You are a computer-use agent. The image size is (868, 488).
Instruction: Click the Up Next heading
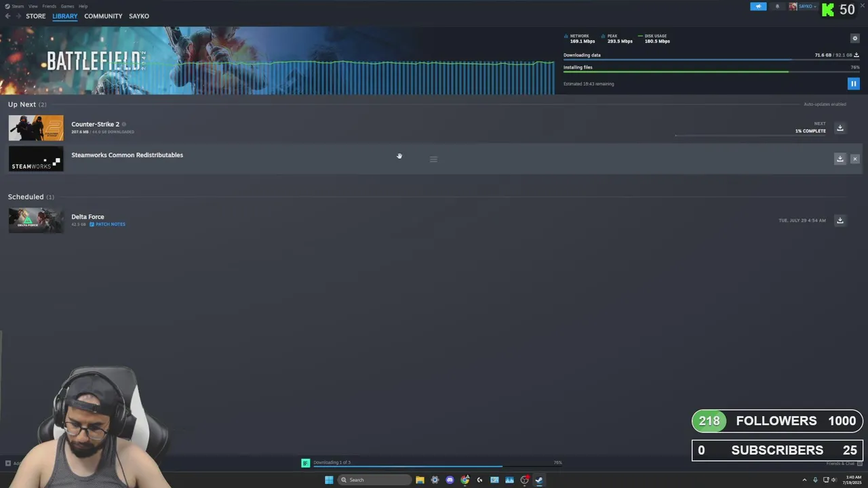tap(27, 104)
